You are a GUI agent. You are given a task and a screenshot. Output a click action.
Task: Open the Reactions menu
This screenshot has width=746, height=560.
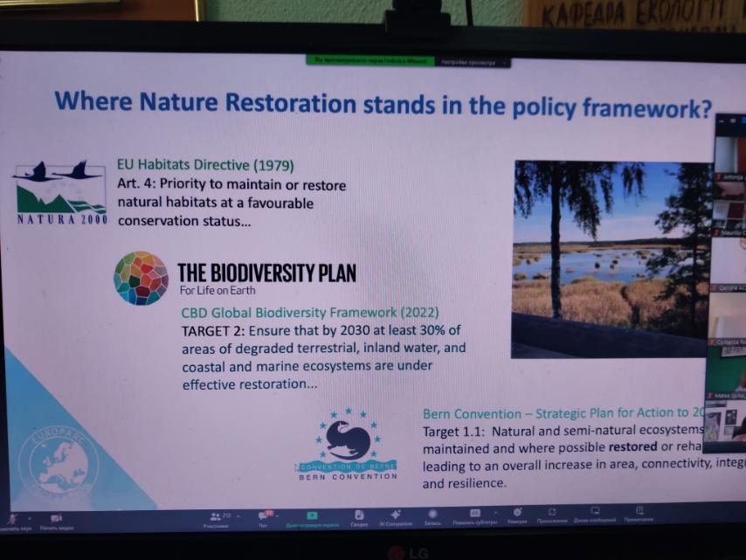pos(517,512)
